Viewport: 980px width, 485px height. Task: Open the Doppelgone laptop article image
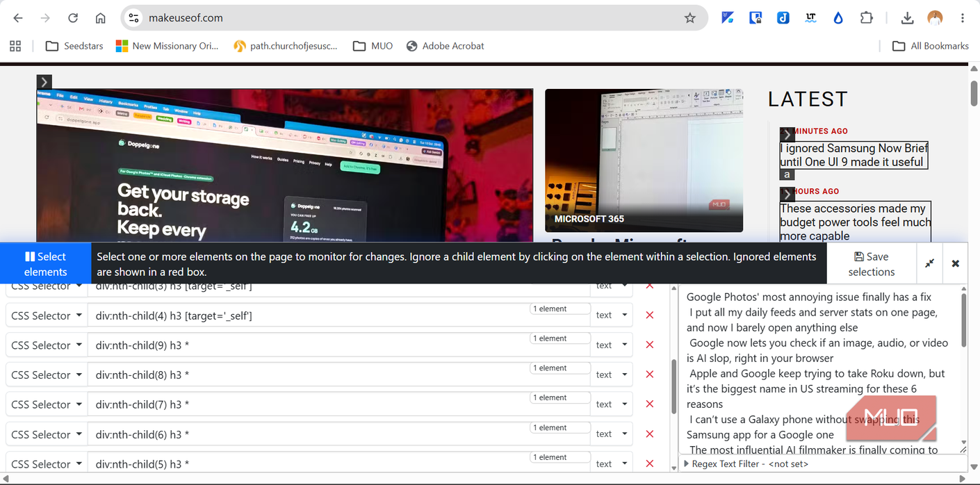285,165
